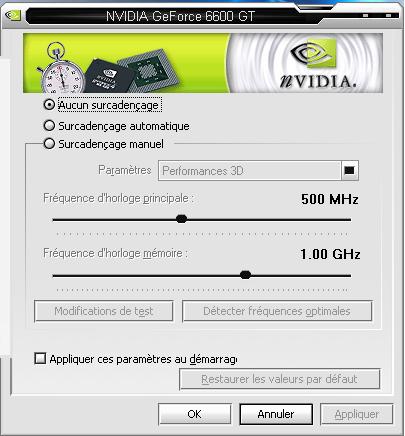
Task: Click Restaurer les valeurs par défaut
Action: pyautogui.click(x=279, y=379)
